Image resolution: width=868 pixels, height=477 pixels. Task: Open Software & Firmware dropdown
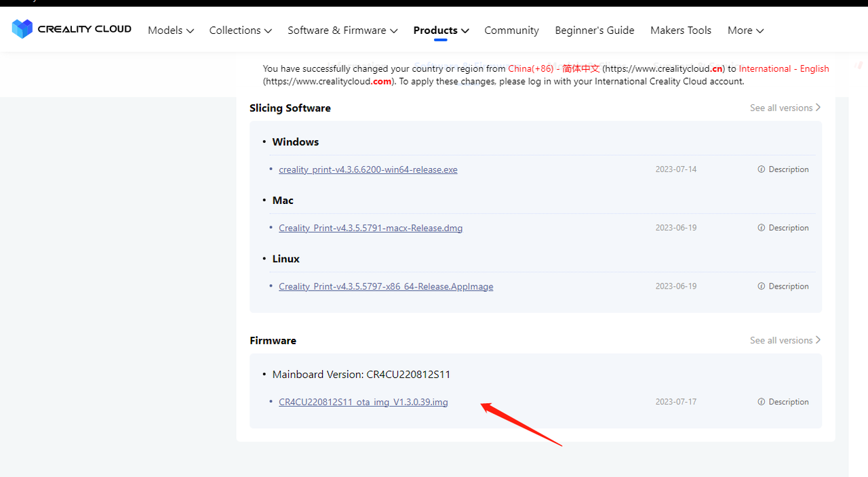(342, 30)
